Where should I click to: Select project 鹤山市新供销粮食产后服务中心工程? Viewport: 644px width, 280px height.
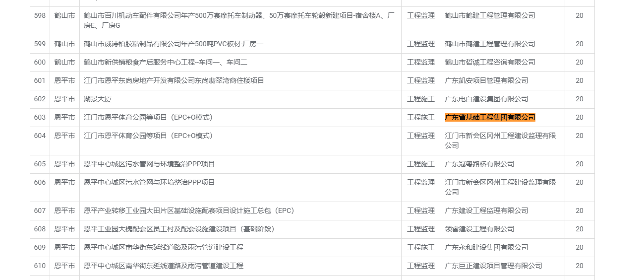point(166,63)
